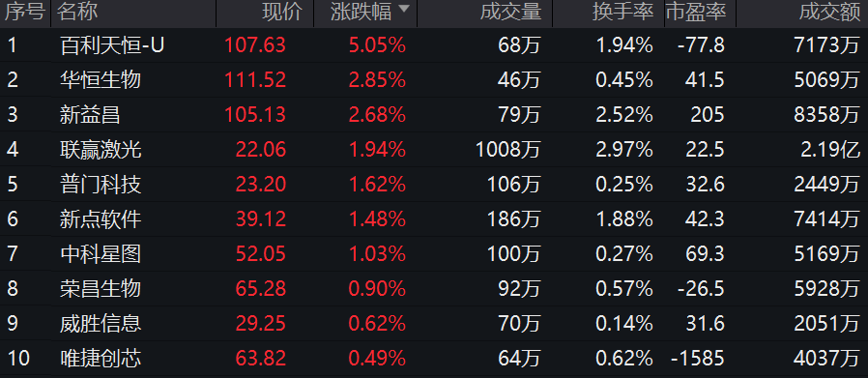The width and height of the screenshot is (868, 378).
Task: Select 中科星图 in the list
Action: click(101, 254)
